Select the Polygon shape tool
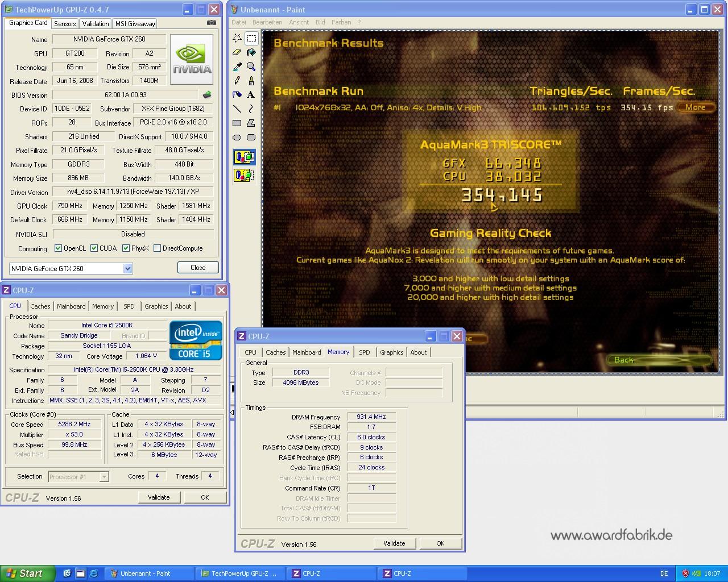Image resolution: width=728 pixels, height=582 pixels. (251, 123)
